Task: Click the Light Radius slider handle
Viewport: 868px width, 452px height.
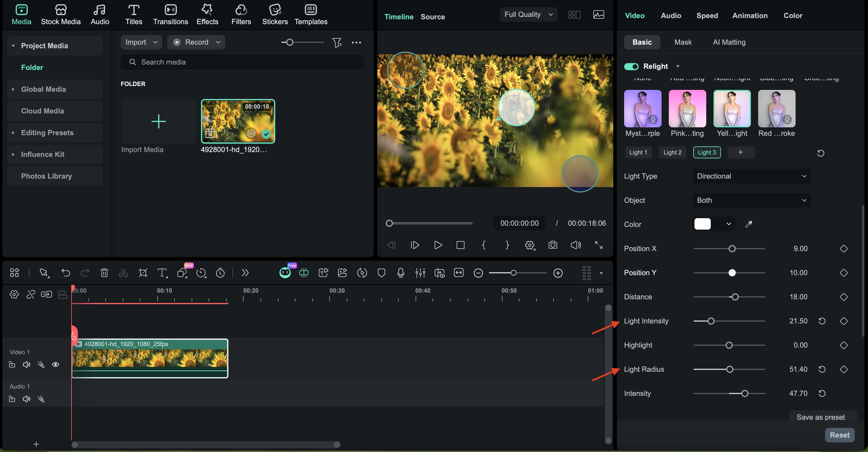Action: coord(729,370)
